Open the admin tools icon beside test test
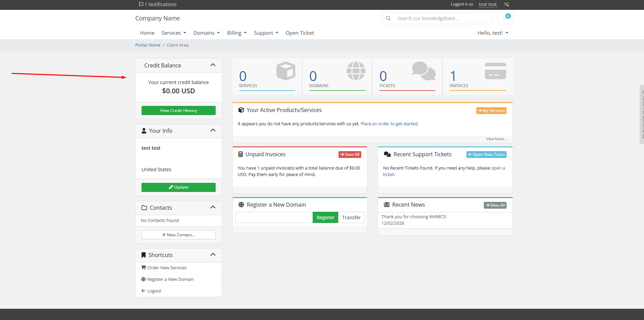The width and height of the screenshot is (644, 320). pyautogui.click(x=507, y=4)
